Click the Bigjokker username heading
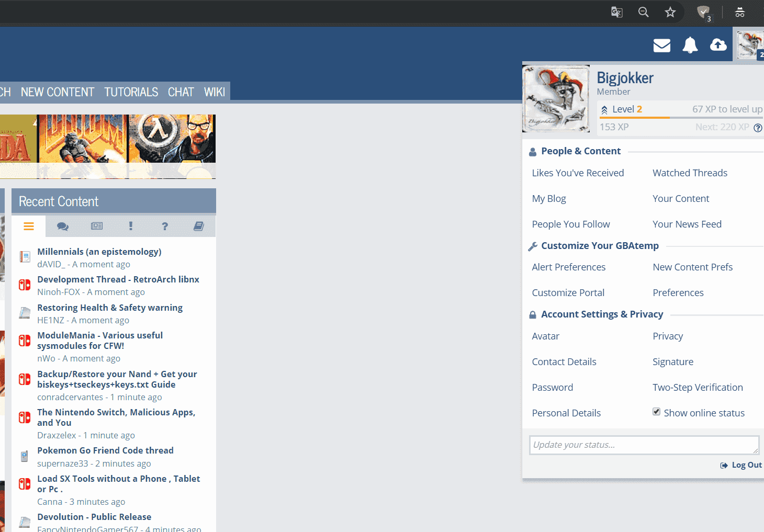Image resolution: width=764 pixels, height=532 pixels. tap(625, 78)
